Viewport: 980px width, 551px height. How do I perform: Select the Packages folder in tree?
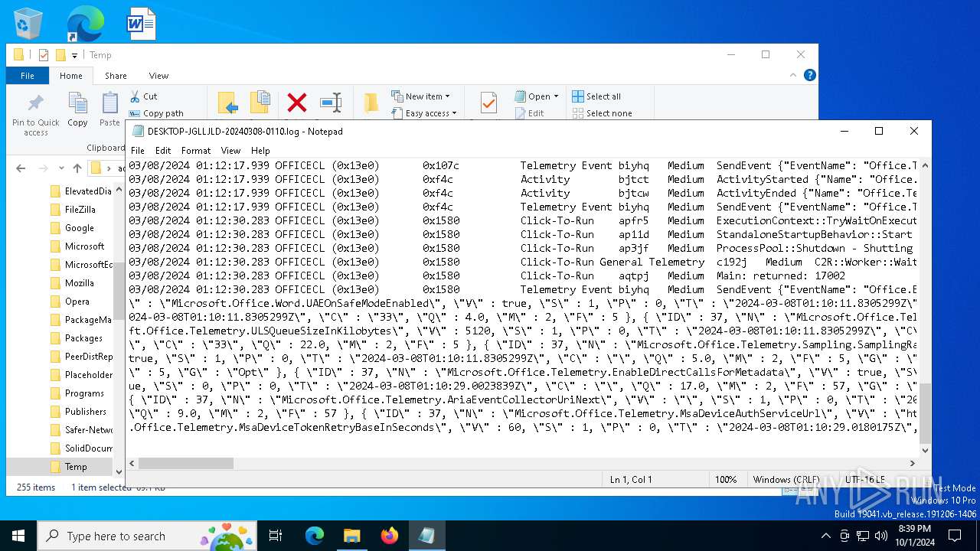pyautogui.click(x=83, y=337)
